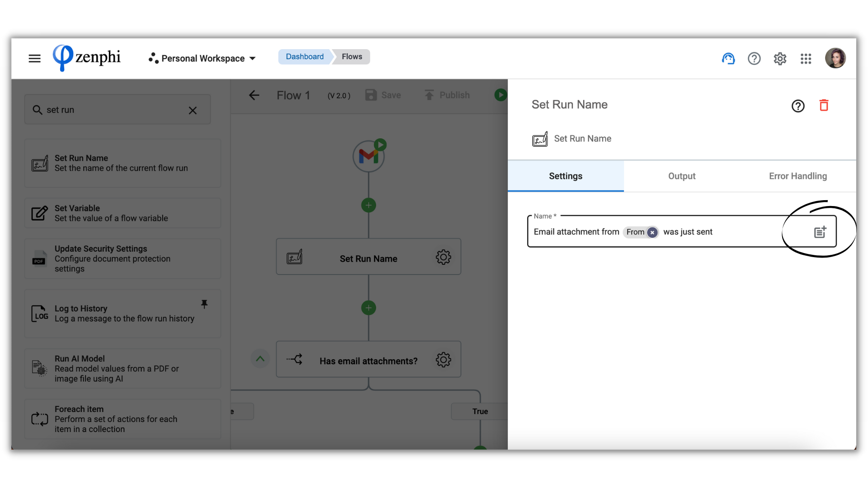Open gear on Has email attachments node
The height and width of the screenshot is (488, 868).
point(443,360)
